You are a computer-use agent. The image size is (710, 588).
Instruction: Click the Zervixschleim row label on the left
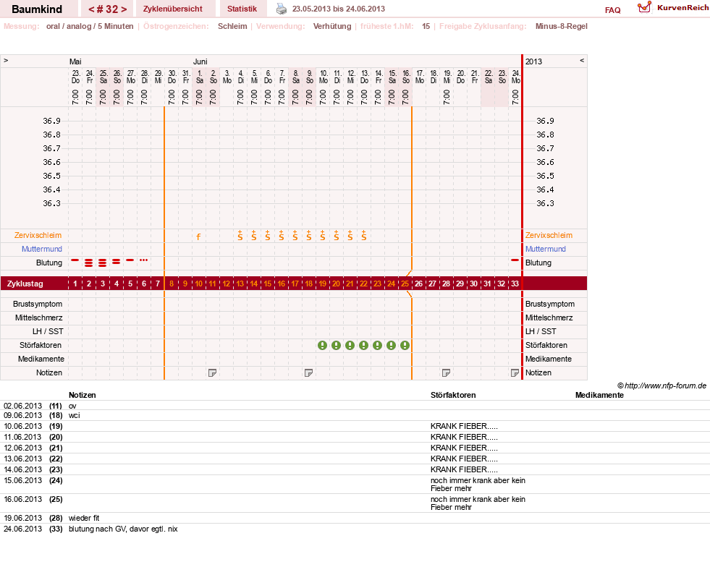[38, 235]
